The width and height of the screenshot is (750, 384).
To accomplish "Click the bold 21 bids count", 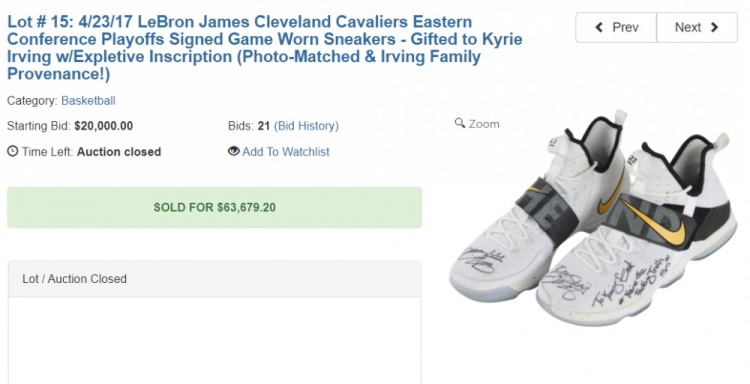I will 264,126.
